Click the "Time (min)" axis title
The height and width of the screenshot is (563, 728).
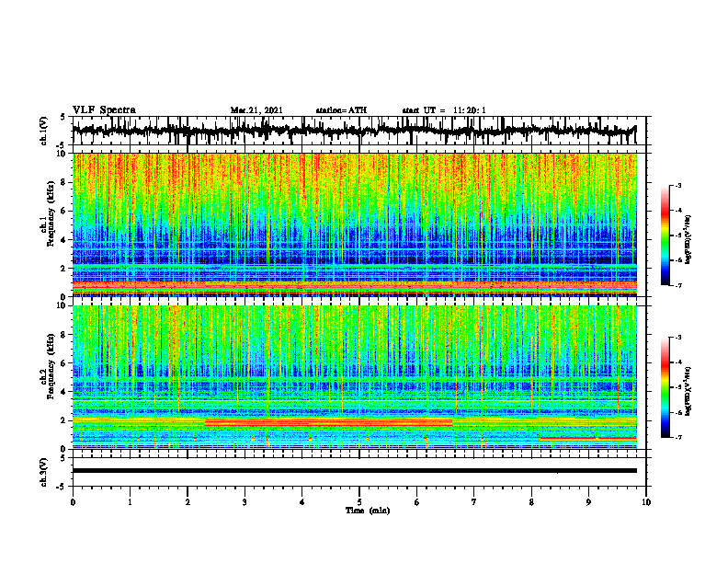(368, 511)
